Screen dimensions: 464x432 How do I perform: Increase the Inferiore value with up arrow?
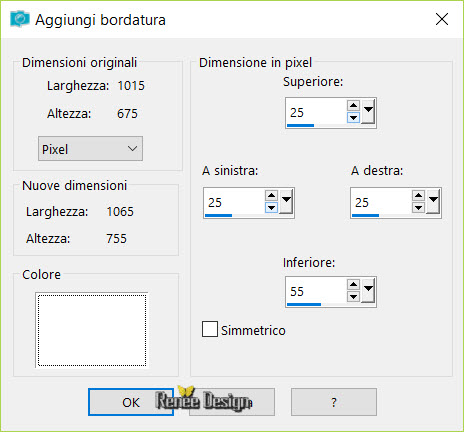coord(353,285)
